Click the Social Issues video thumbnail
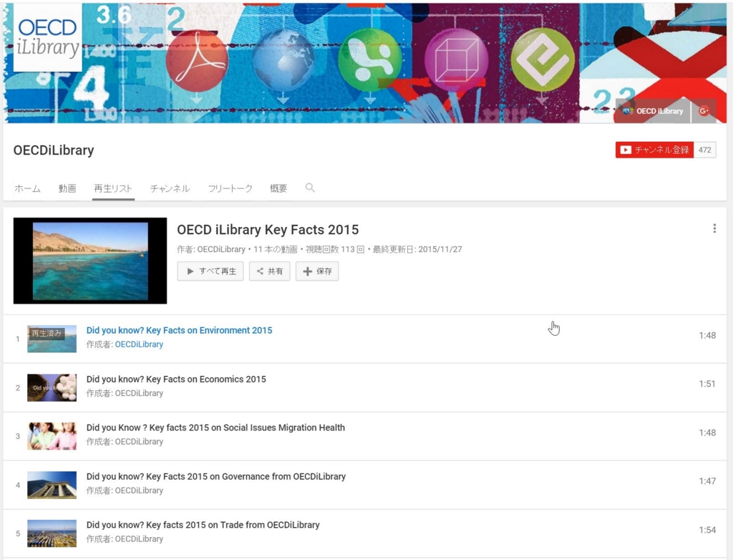 (52, 436)
